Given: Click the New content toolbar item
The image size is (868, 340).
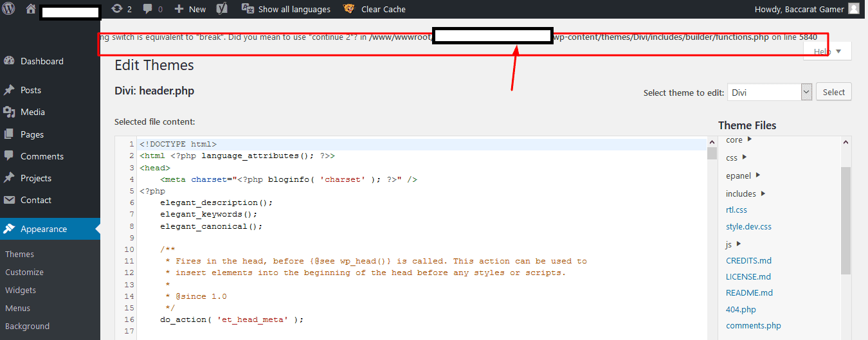Looking at the screenshot, I should [x=190, y=9].
